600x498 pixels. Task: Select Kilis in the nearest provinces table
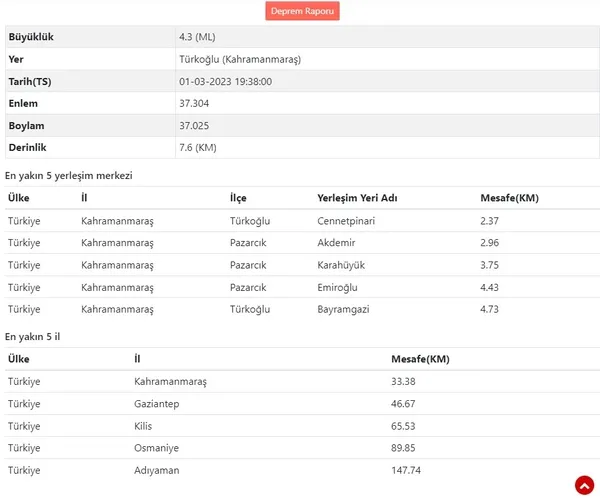point(143,425)
